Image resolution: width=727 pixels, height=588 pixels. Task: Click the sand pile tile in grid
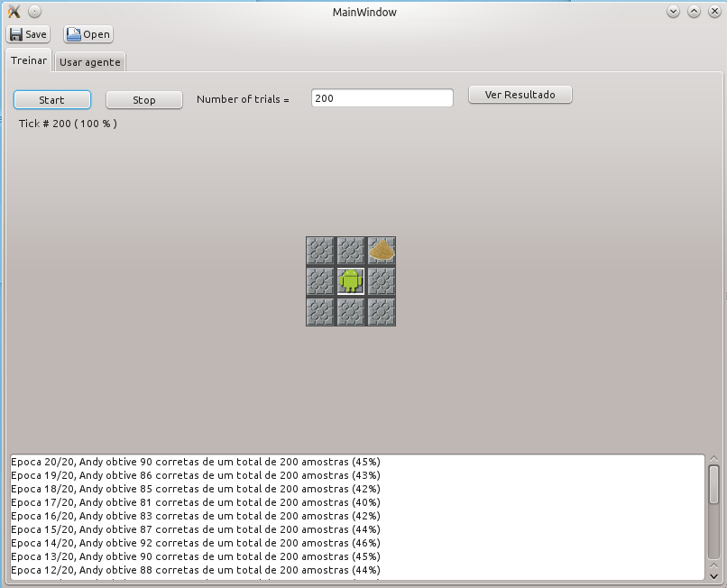pos(382,251)
